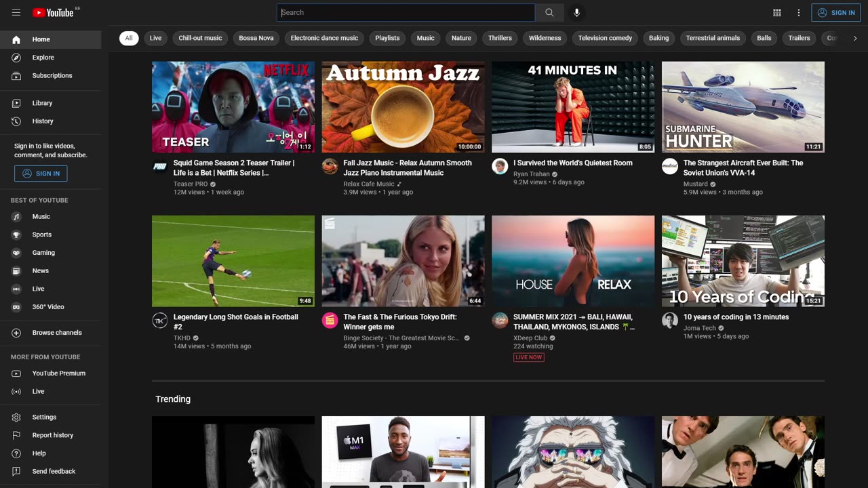
Task: Open Autumn Jazz thumbnail
Action: (x=403, y=107)
